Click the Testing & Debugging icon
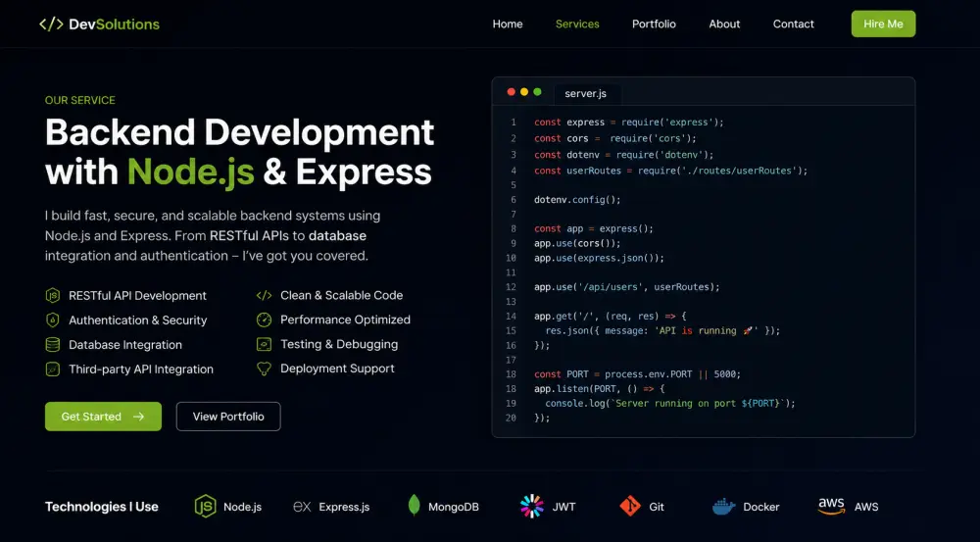Screen dimensions: 980x542 point(265,344)
